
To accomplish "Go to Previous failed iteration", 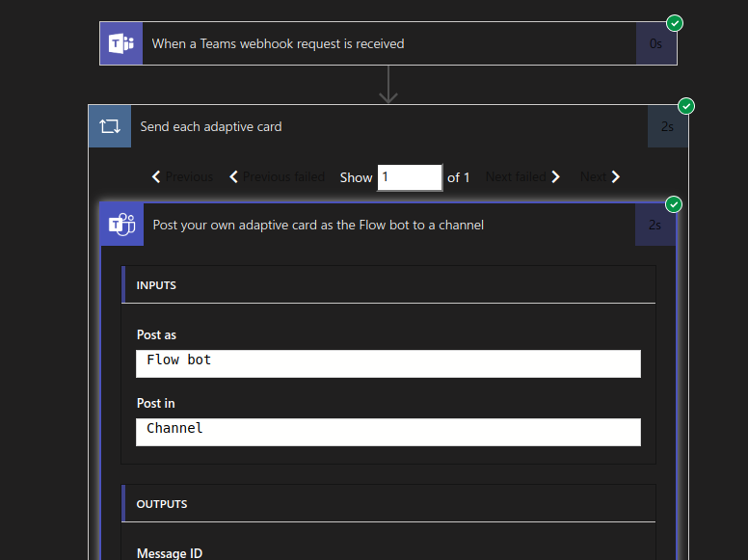I will (x=277, y=177).
